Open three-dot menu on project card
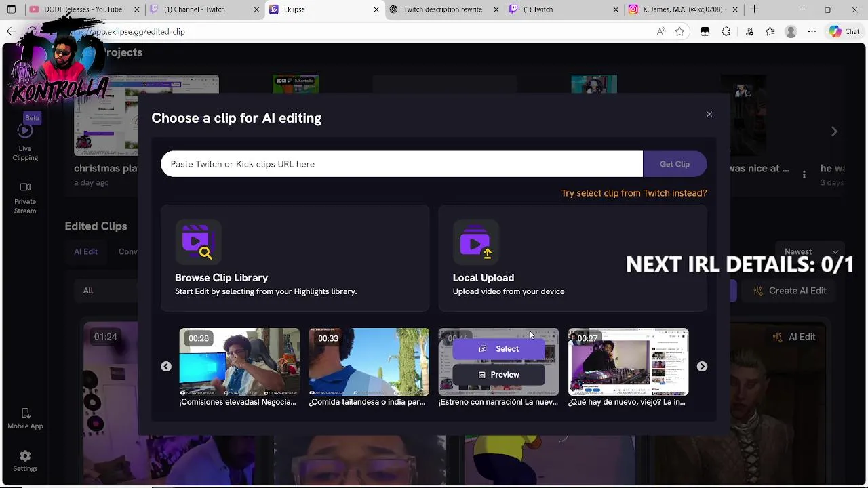 (x=804, y=174)
